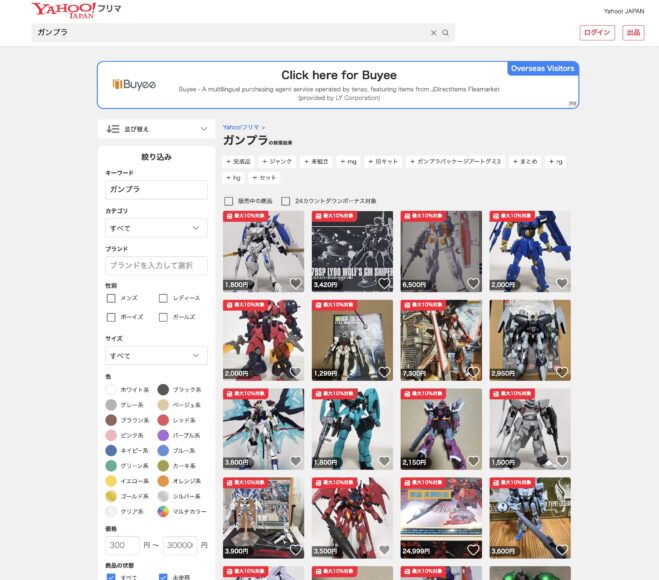The height and width of the screenshot is (580, 659).
Task: Heart the 2,150円 purple Gundam listing
Action: coord(473,461)
